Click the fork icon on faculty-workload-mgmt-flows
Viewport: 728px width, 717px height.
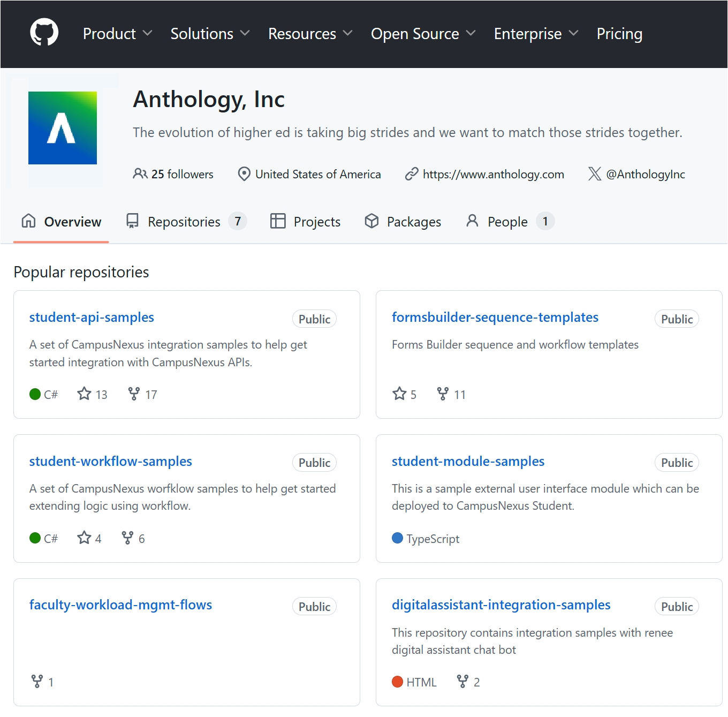click(x=37, y=682)
